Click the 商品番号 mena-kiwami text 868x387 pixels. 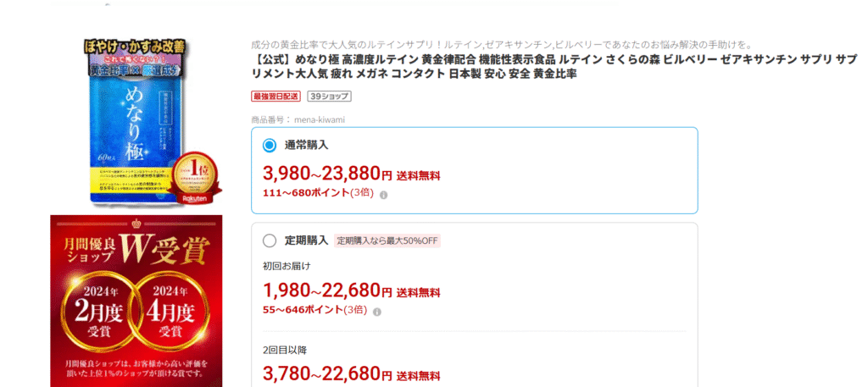[x=298, y=119]
